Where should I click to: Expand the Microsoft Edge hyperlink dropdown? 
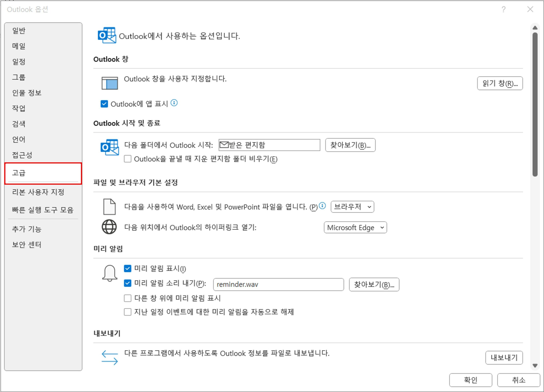(355, 227)
